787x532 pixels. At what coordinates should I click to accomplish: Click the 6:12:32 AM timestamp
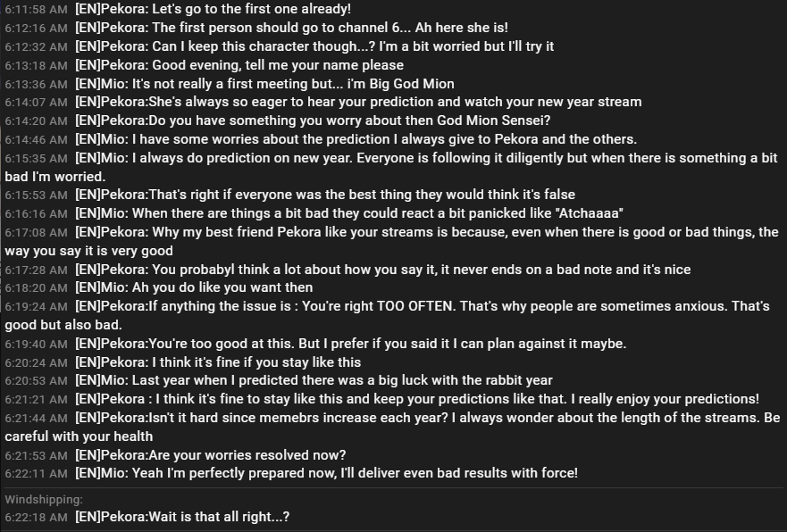36,46
